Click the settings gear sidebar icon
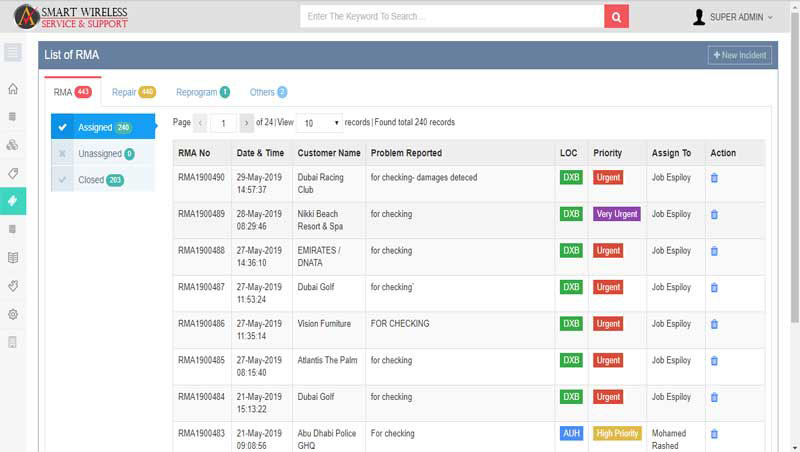Viewport: 800px width, 452px height. click(x=12, y=314)
